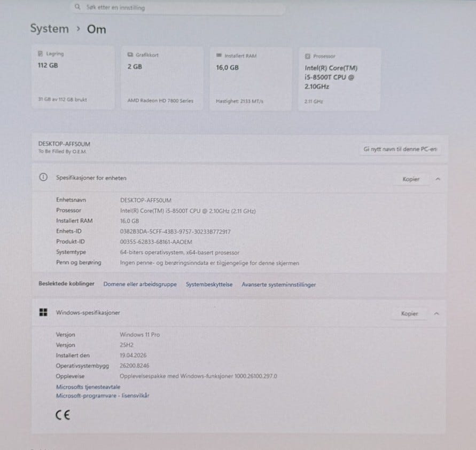
Task: Click '31 GB av 112 GB brukt' text
Action: coord(62,99)
